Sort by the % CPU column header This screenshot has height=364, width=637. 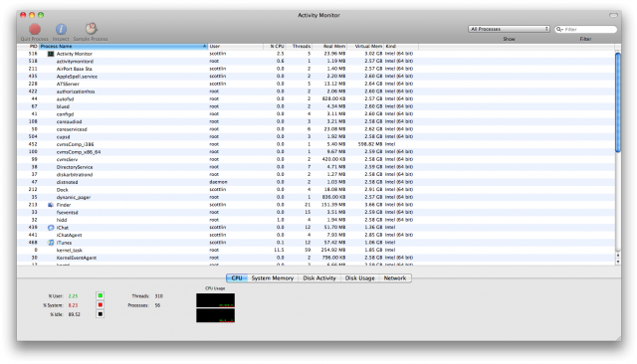click(275, 47)
